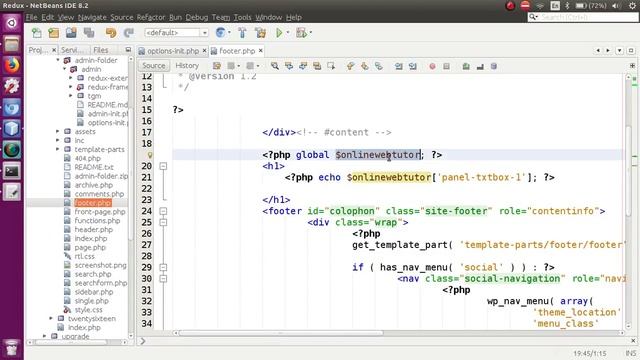Click the Find Next Occurrence icon
640x360 pixels.
[303, 66]
